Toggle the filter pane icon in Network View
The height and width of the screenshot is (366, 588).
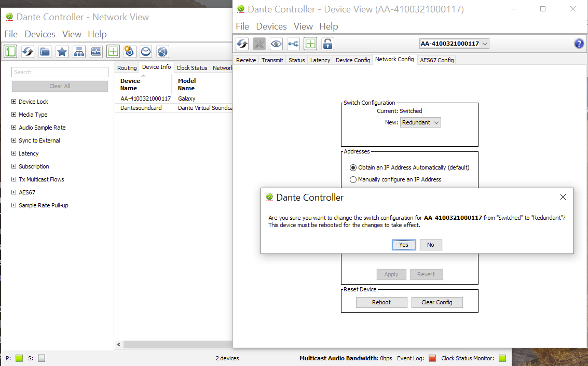tap(10, 51)
